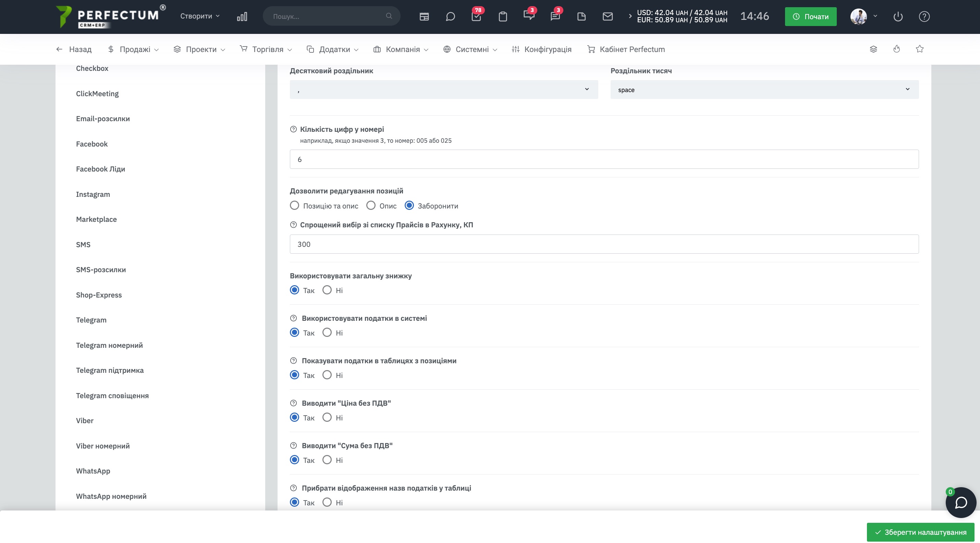Open the floating support chat widget
The width and height of the screenshot is (980, 543).
point(961,502)
